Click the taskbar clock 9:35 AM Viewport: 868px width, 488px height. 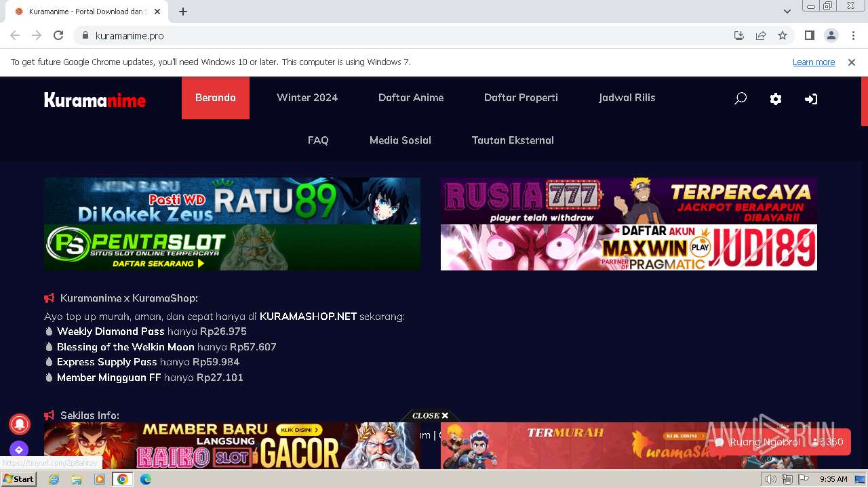[833, 479]
